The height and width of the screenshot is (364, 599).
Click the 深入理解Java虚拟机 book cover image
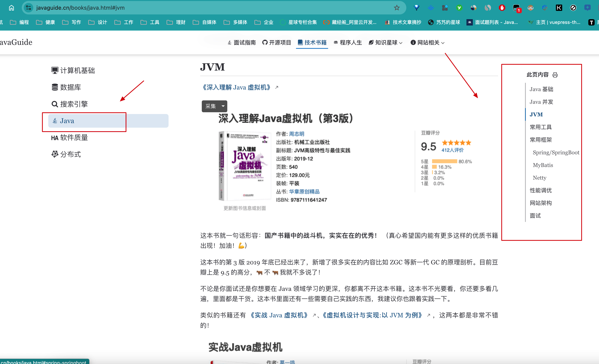[245, 166]
